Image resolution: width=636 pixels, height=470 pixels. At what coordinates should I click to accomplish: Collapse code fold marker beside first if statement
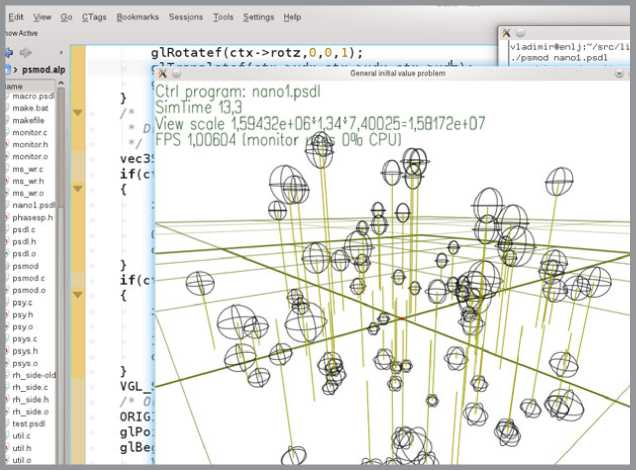point(77,188)
